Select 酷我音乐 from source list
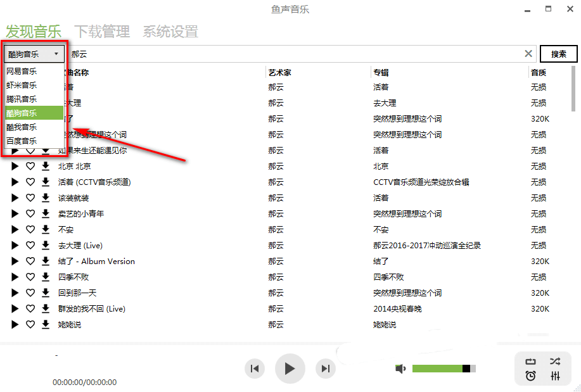 click(x=34, y=127)
